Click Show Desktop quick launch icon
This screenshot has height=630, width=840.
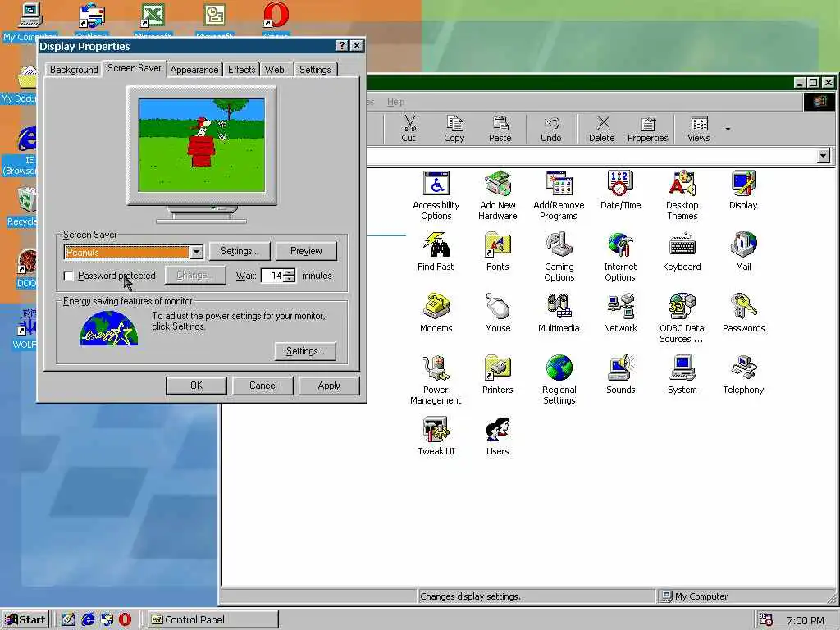pyautogui.click(x=69, y=620)
